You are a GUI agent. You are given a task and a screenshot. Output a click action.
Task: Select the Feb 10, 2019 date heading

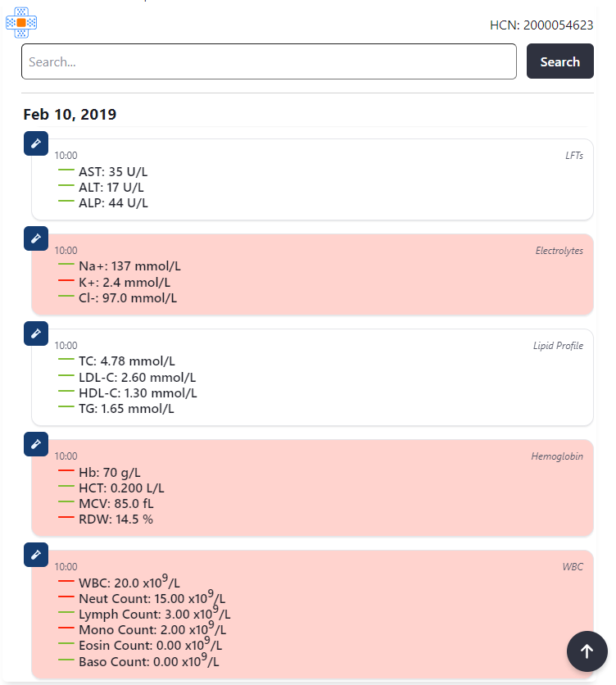70,115
